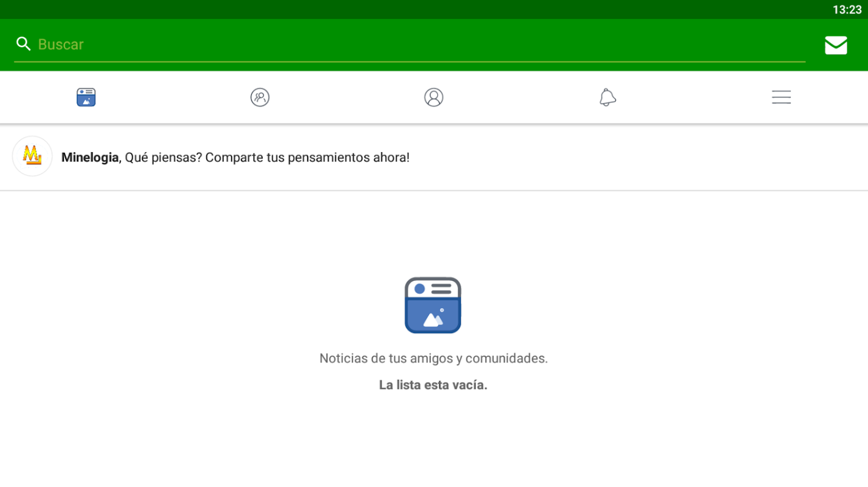Tap the Minelogia profile avatar
This screenshot has width=868, height=487.
point(32,156)
